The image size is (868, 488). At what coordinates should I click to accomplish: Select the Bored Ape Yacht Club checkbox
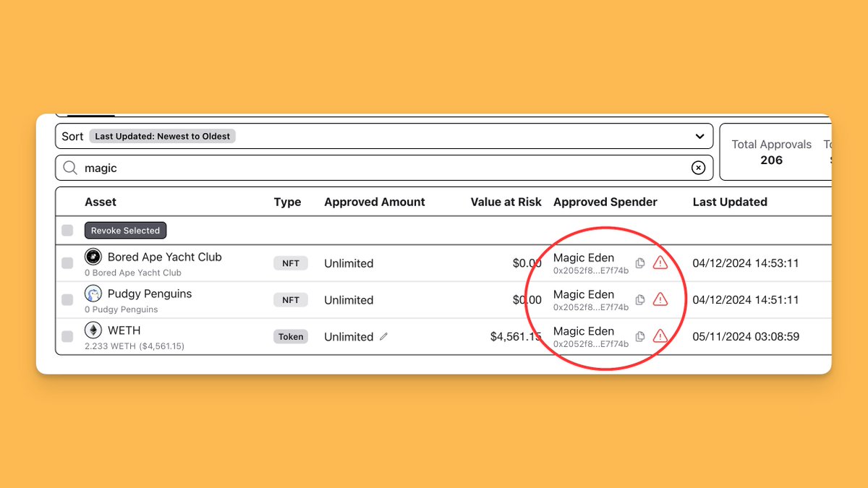coord(67,263)
